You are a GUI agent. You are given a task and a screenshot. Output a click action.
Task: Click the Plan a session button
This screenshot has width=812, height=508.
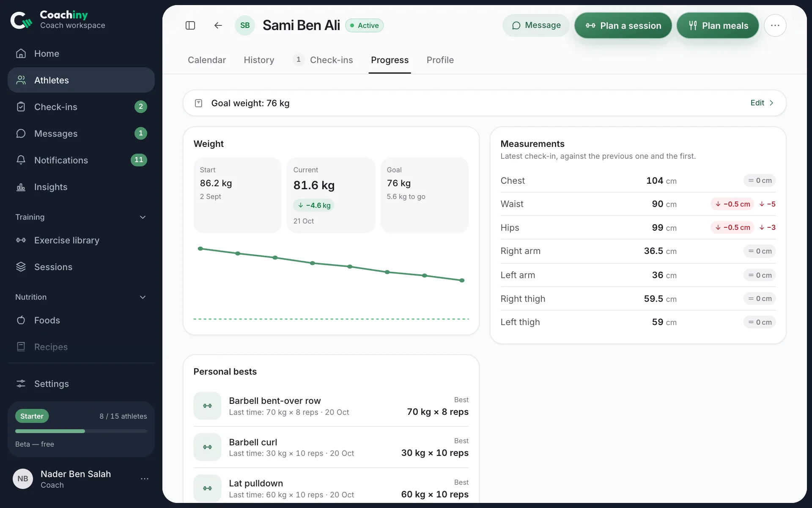click(x=623, y=25)
